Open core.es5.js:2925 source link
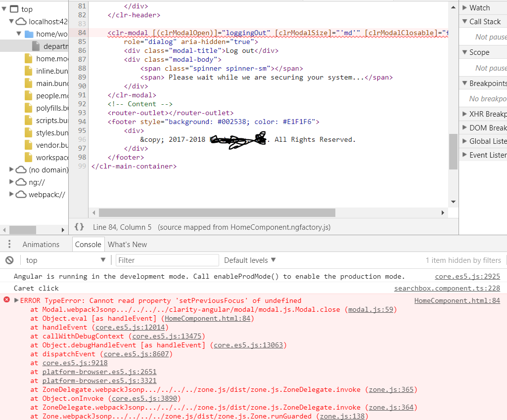This screenshot has height=420, width=507. [x=467, y=276]
